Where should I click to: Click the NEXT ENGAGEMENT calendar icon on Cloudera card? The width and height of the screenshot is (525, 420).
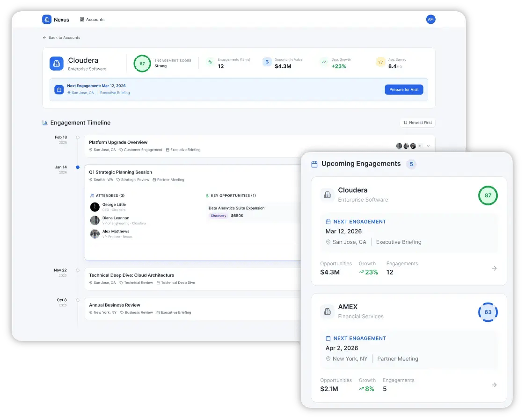click(328, 222)
